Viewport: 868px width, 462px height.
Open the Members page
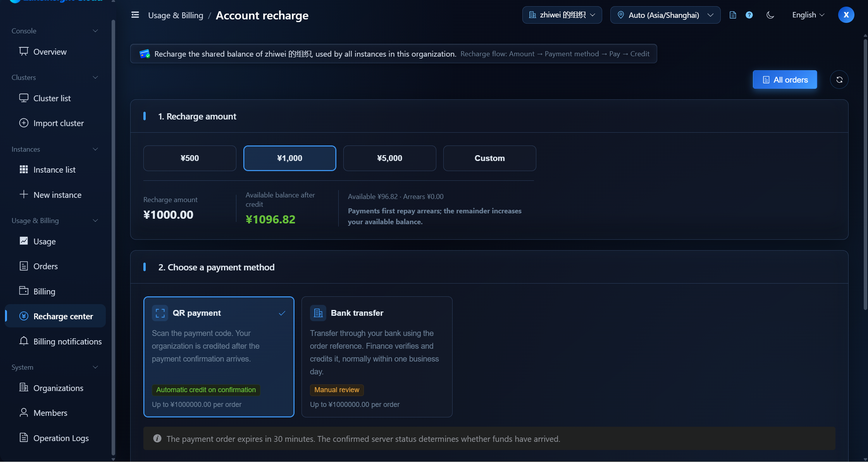(x=55, y=413)
